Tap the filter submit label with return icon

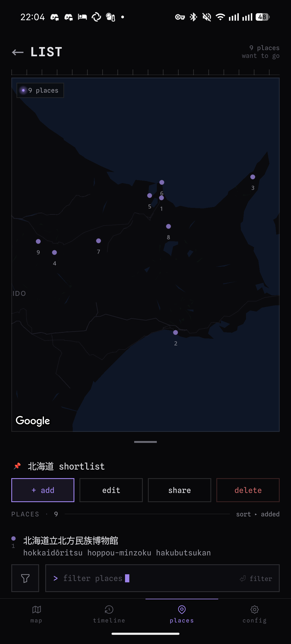[256, 579]
